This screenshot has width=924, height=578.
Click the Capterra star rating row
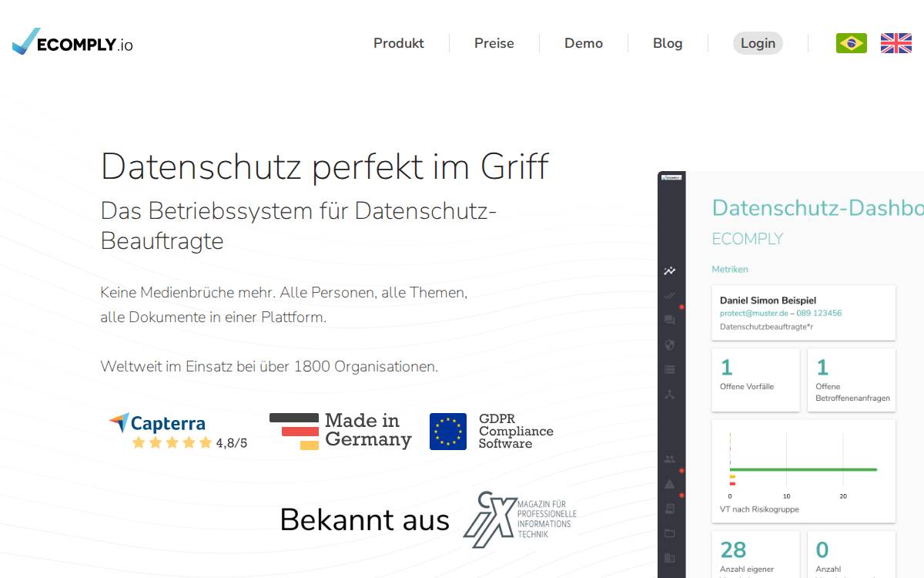point(172,442)
